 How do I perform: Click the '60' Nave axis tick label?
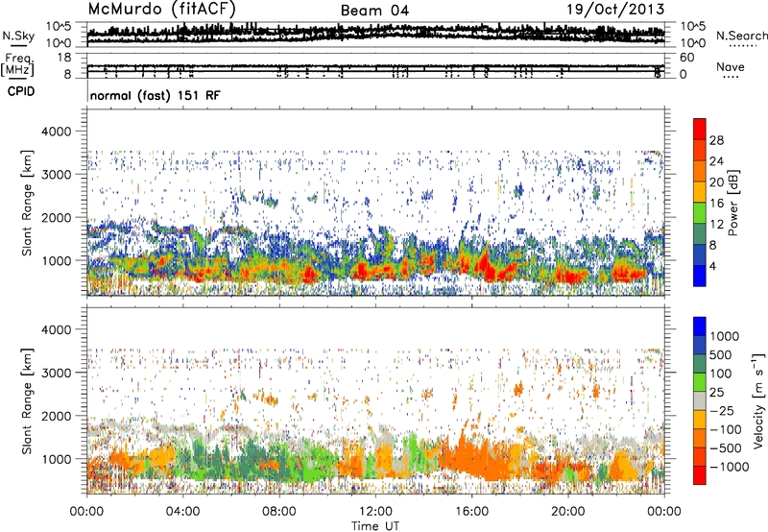pyautogui.click(x=686, y=58)
